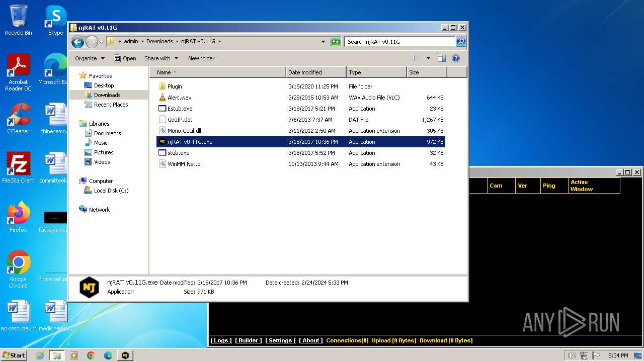Open Firefox desktop icon
This screenshot has width=644, height=362.
18,217
